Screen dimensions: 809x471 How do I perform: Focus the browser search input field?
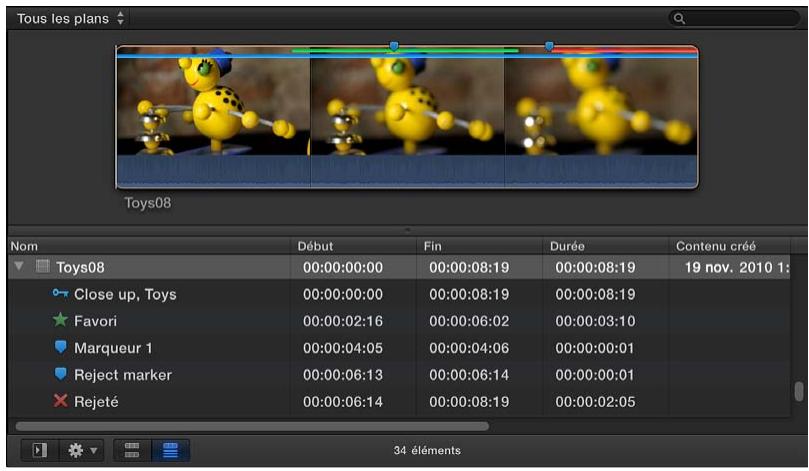tap(735, 19)
